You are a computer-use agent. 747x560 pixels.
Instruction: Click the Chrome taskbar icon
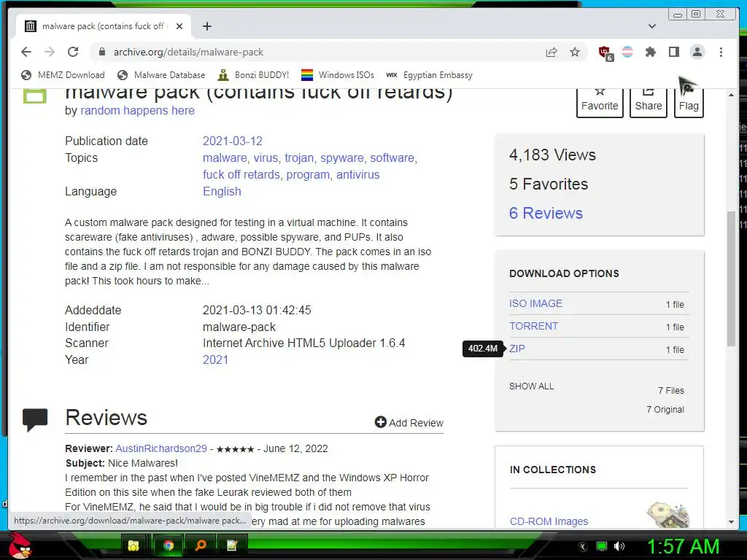[x=169, y=545]
